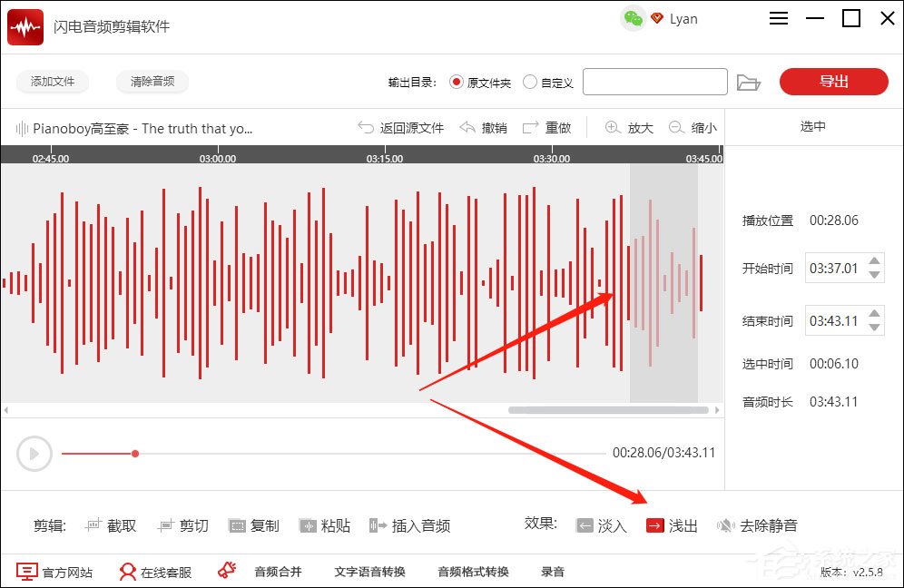Increment the 开始时间 start time stepper
This screenshot has width=904, height=588.
click(x=874, y=262)
